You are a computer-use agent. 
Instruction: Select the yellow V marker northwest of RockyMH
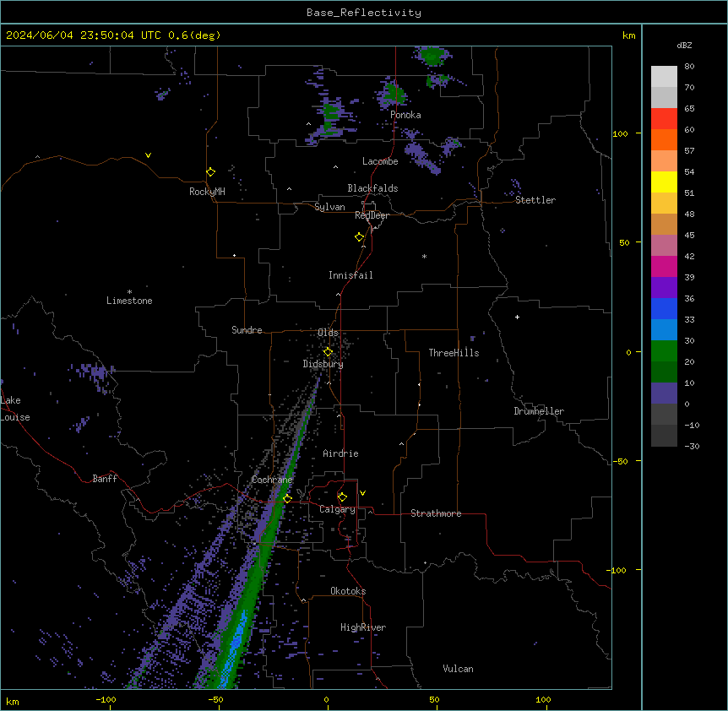click(x=148, y=155)
